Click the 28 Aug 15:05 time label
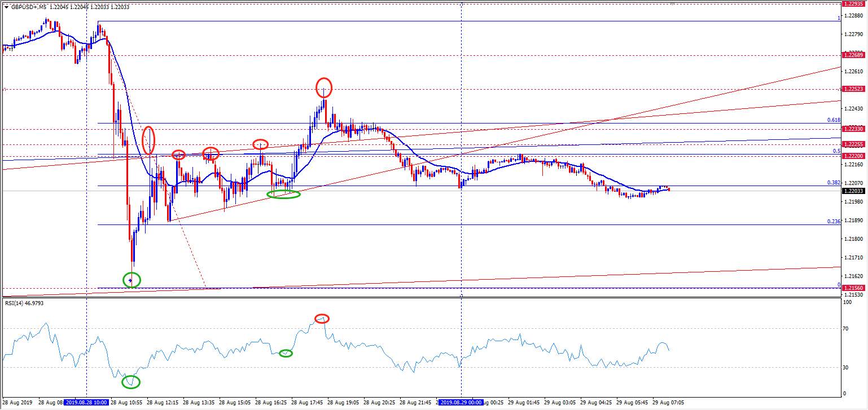 (235, 403)
